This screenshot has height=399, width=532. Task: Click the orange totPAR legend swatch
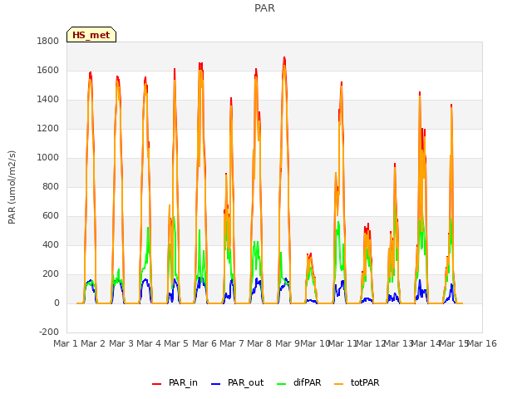click(x=338, y=383)
